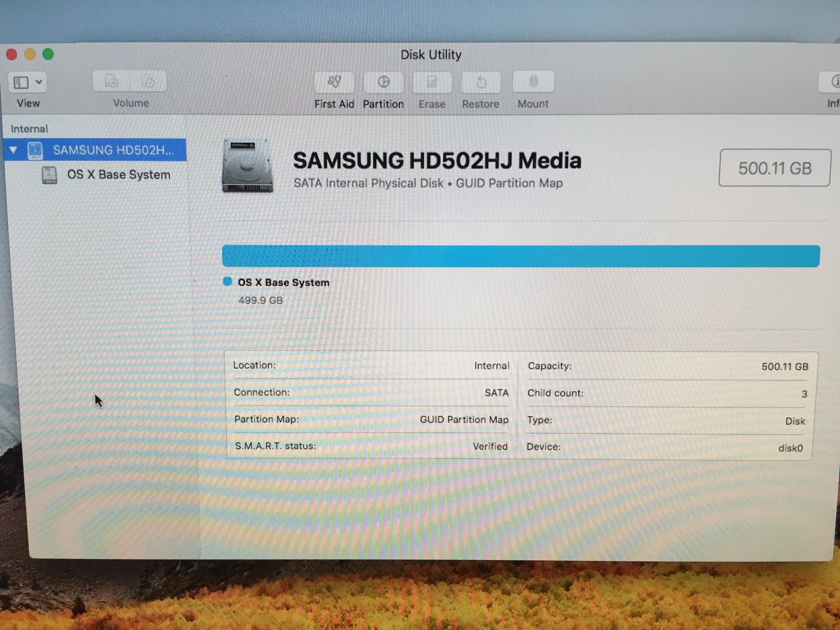Viewport: 840px width, 630px height.
Task: Click the Internal sidebar section header
Action: coord(29,129)
